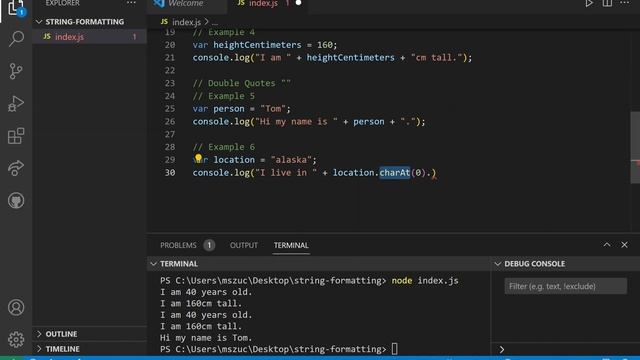
Task: Select the TERMINAL panel tab
Action: pyautogui.click(x=291, y=245)
